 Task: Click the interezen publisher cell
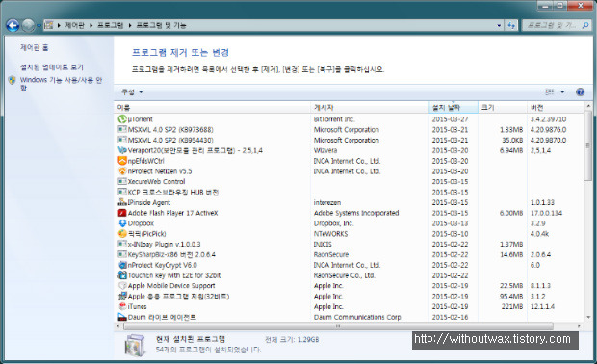click(327, 202)
